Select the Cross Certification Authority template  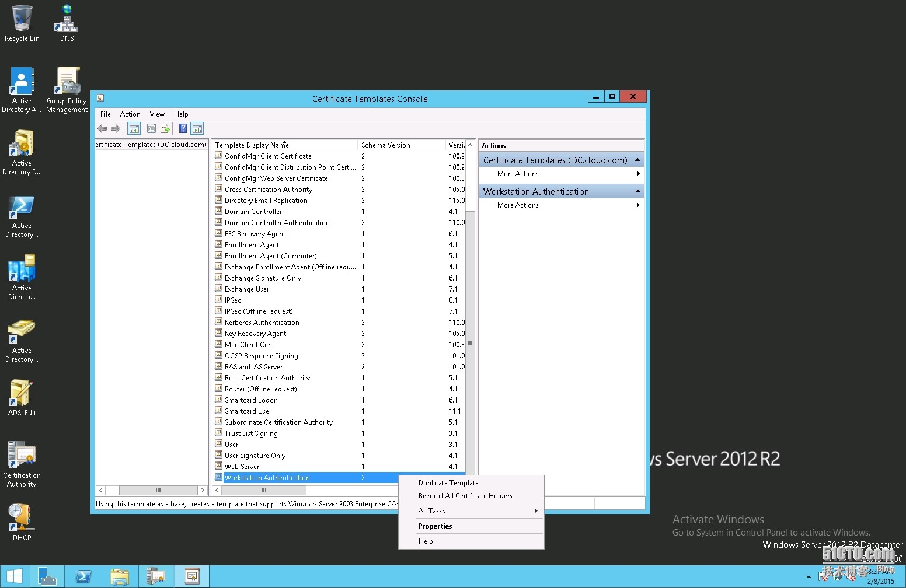(269, 190)
